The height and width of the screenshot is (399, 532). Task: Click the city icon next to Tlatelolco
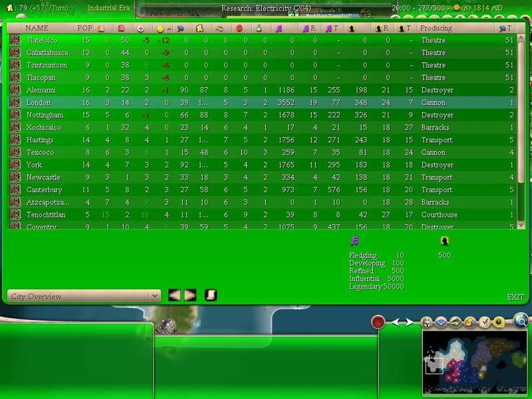click(15, 40)
